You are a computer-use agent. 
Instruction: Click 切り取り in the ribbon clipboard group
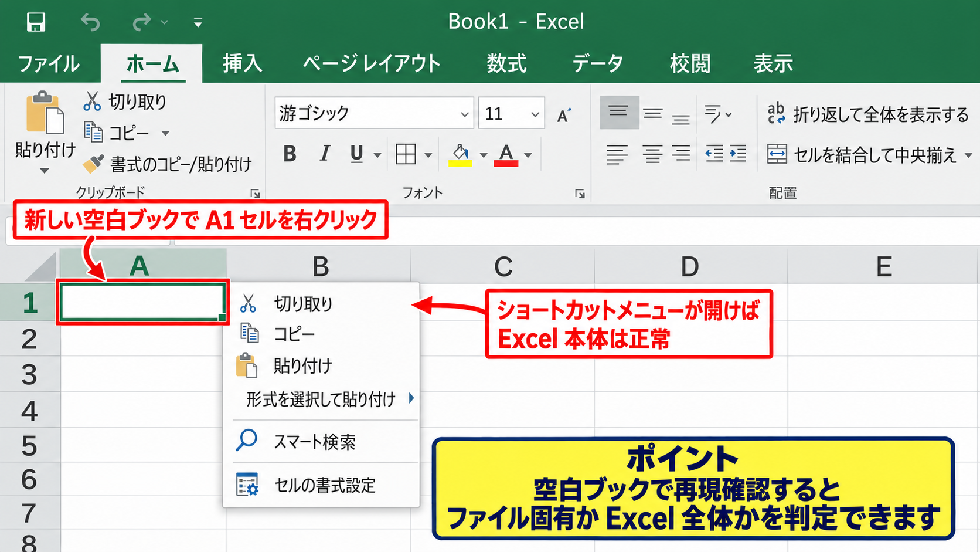tap(125, 101)
